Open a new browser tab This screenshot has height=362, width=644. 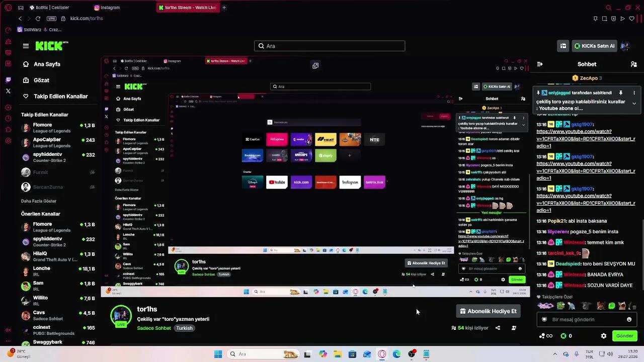click(x=224, y=8)
